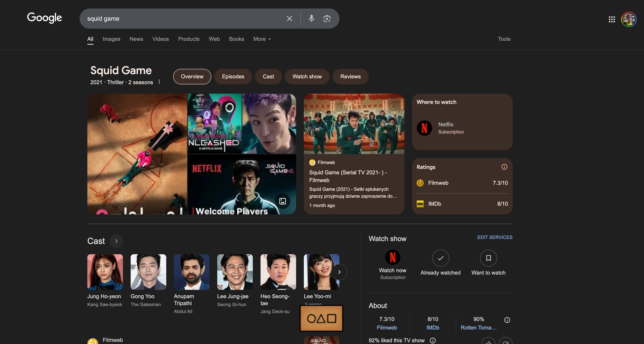644x344 pixels.
Task: Open search Tools
Action: tap(504, 39)
